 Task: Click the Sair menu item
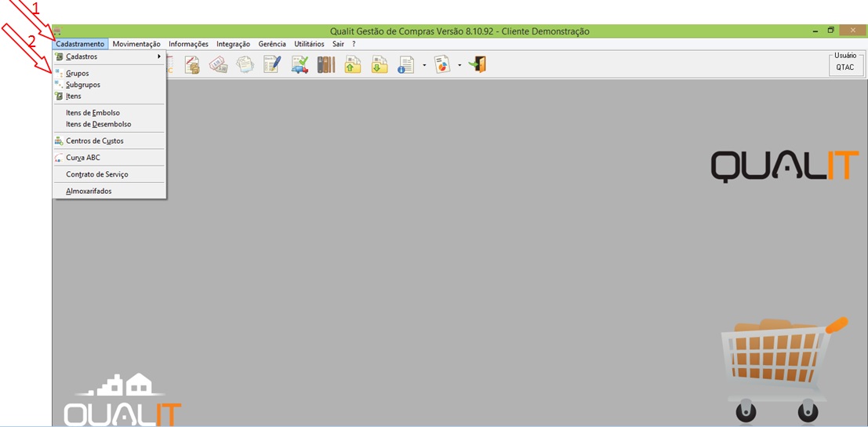[339, 44]
